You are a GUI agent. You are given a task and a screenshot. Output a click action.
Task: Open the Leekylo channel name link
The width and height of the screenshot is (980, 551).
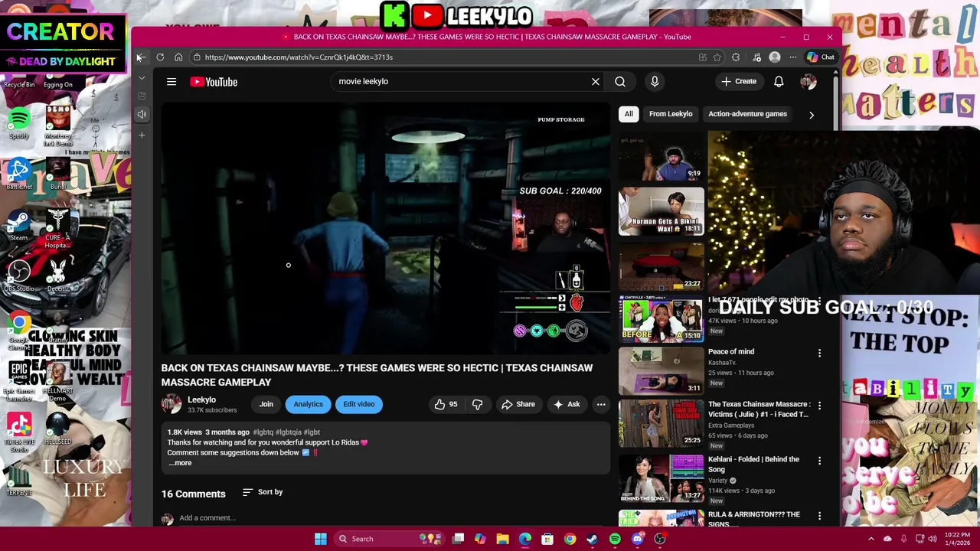pyautogui.click(x=202, y=399)
